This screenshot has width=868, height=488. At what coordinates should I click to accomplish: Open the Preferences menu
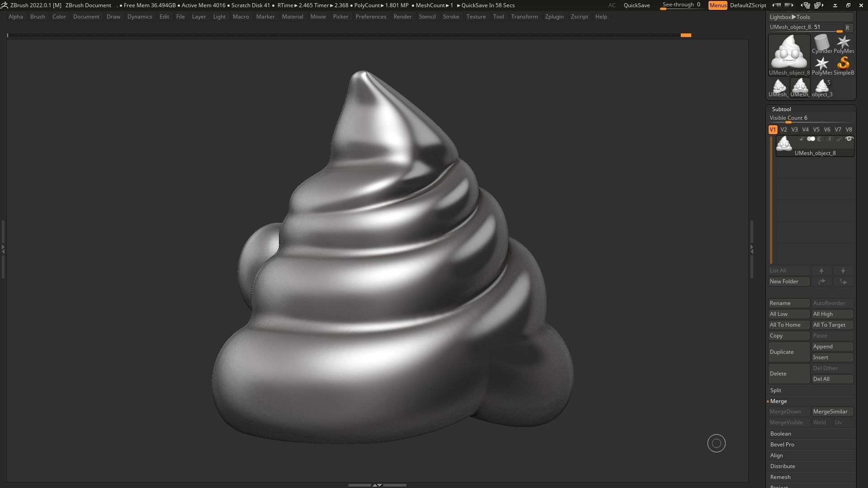pyautogui.click(x=371, y=17)
